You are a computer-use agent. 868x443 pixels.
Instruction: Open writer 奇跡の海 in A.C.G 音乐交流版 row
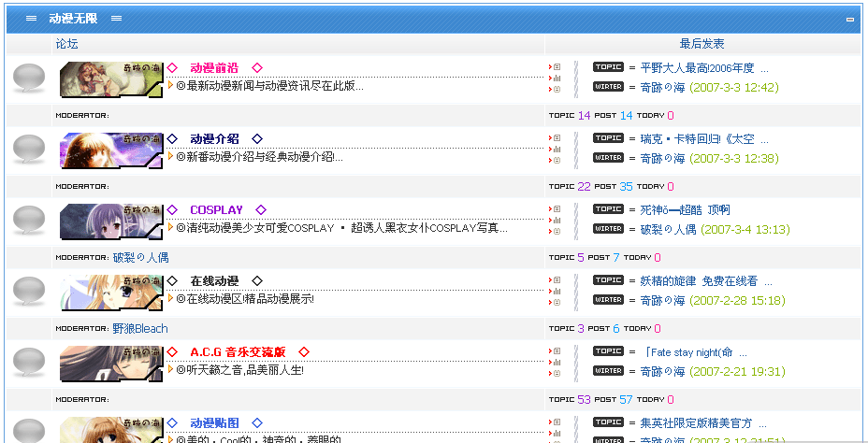pos(662,371)
